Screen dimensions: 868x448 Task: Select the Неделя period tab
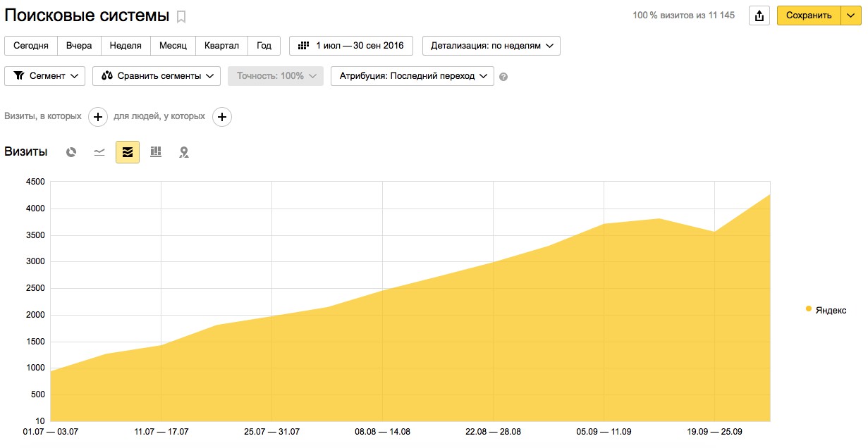click(126, 46)
